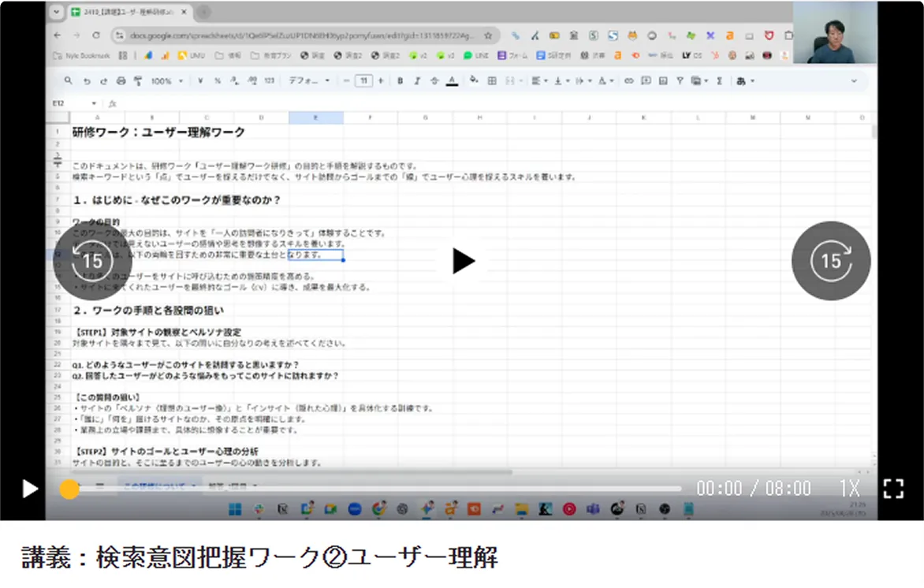Select the paint format tool
Screen dimensions: 924x588
[136, 81]
